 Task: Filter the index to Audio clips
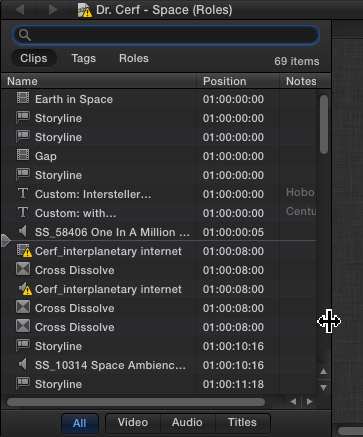click(x=187, y=422)
